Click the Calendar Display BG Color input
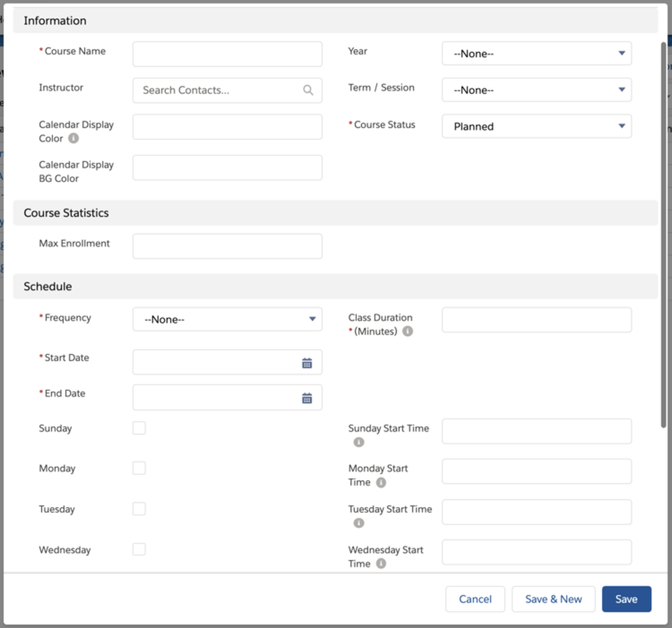The image size is (672, 628). (227, 167)
